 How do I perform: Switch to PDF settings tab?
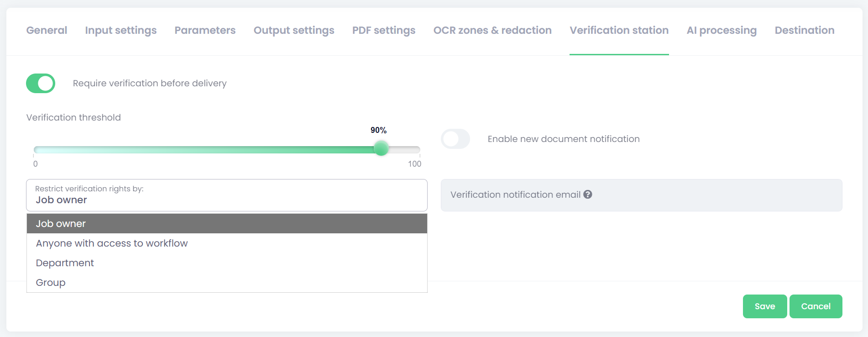click(x=383, y=31)
